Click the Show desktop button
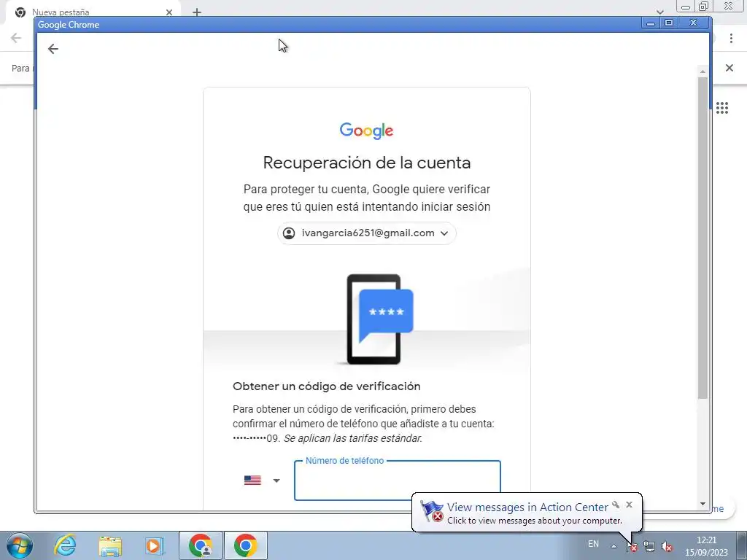Viewport: 747px width, 560px height. [x=742, y=545]
